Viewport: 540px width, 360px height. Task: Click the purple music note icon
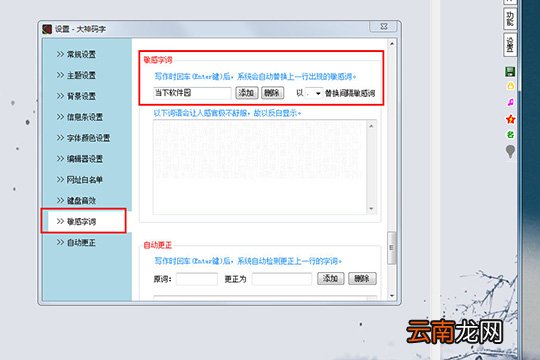click(510, 102)
